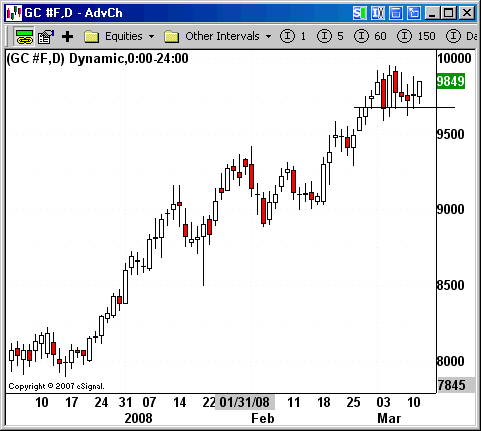Click the chart title (GC #F,D) Dynamic text

pyautogui.click(x=98, y=59)
